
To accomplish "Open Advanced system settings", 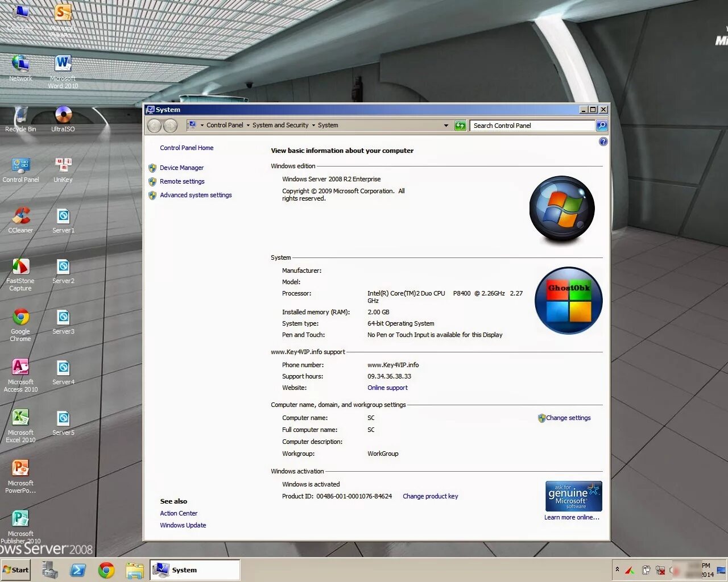I will [x=196, y=195].
